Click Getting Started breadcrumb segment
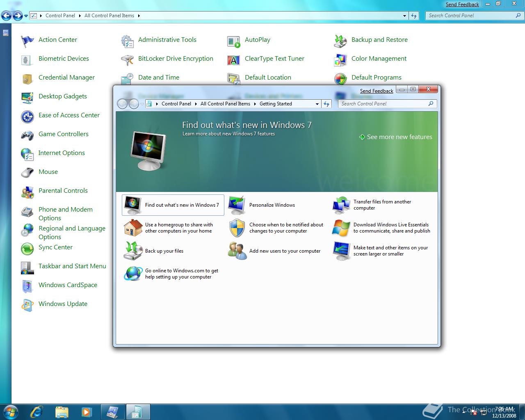525x420 pixels. coord(276,104)
